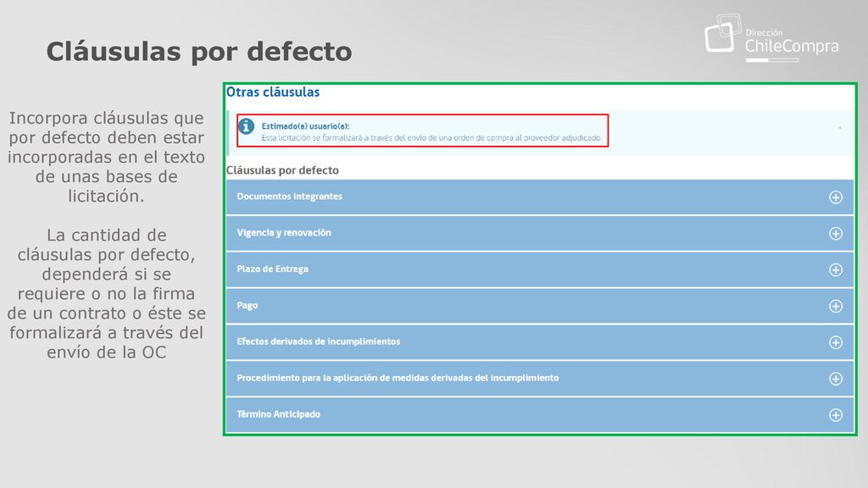Click the ChileCompra logo
Screen dimensions: 868x488
[771, 38]
